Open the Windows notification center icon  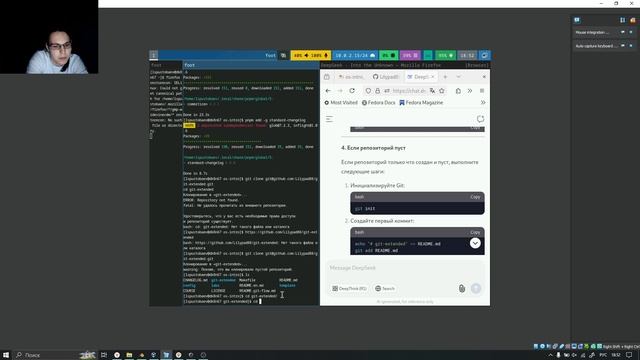[629, 355]
